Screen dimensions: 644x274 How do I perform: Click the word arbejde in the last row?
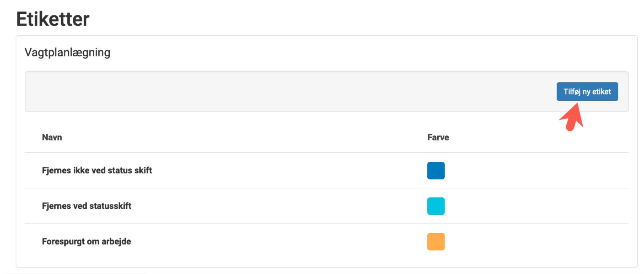[116, 241]
